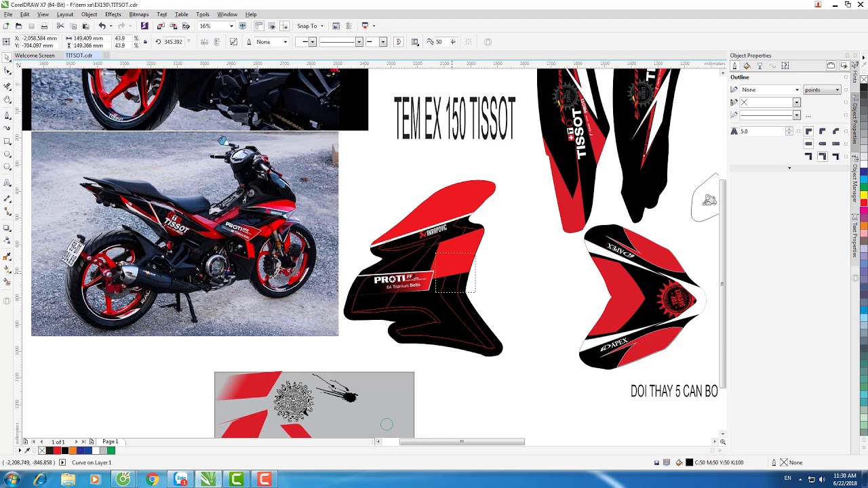The height and width of the screenshot is (488, 868).
Task: Toggle lock ratio padlock
Action: (x=145, y=42)
